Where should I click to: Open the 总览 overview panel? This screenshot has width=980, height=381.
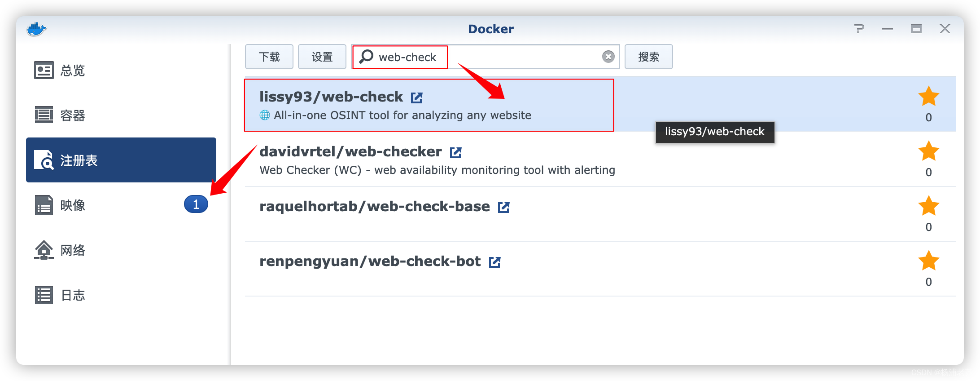(72, 70)
